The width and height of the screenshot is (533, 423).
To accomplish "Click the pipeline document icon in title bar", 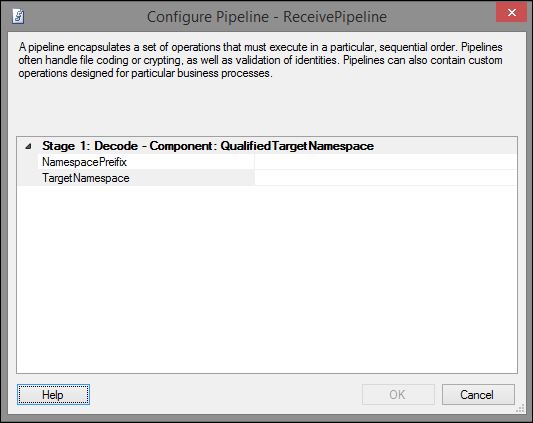I will [x=18, y=16].
